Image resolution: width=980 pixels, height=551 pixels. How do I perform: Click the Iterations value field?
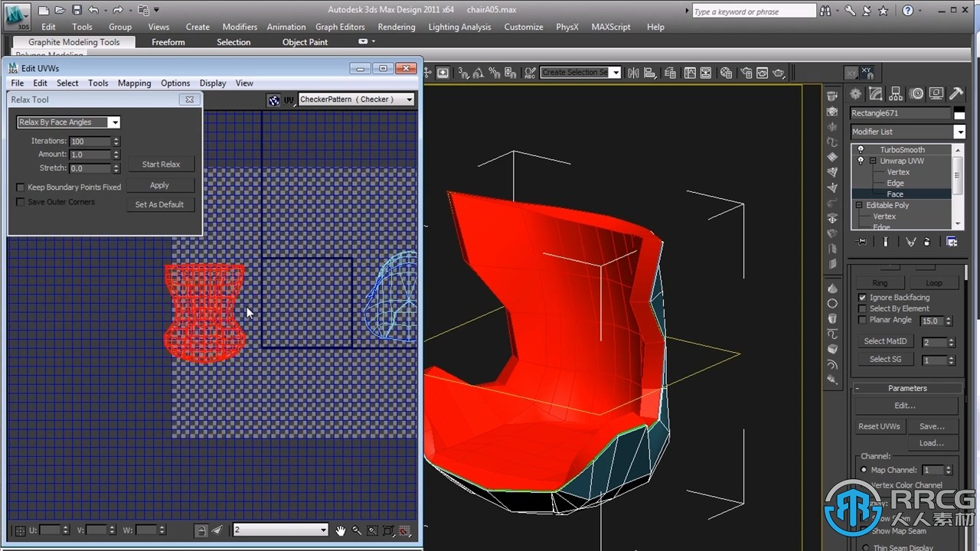[x=90, y=142]
